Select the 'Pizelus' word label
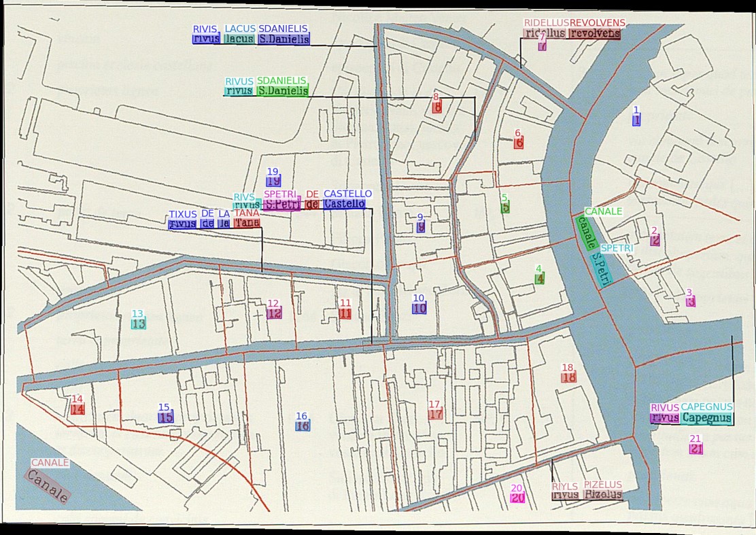 click(603, 495)
